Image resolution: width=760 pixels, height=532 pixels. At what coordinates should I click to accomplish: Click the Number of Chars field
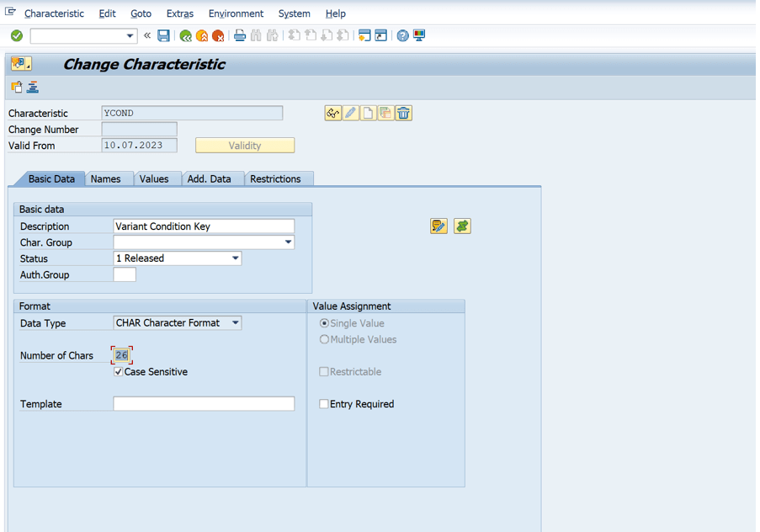pos(122,355)
